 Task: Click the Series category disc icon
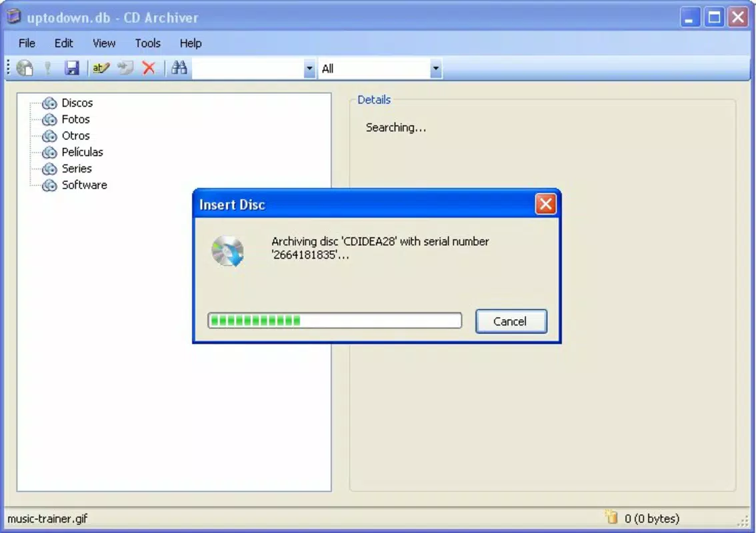click(x=49, y=169)
